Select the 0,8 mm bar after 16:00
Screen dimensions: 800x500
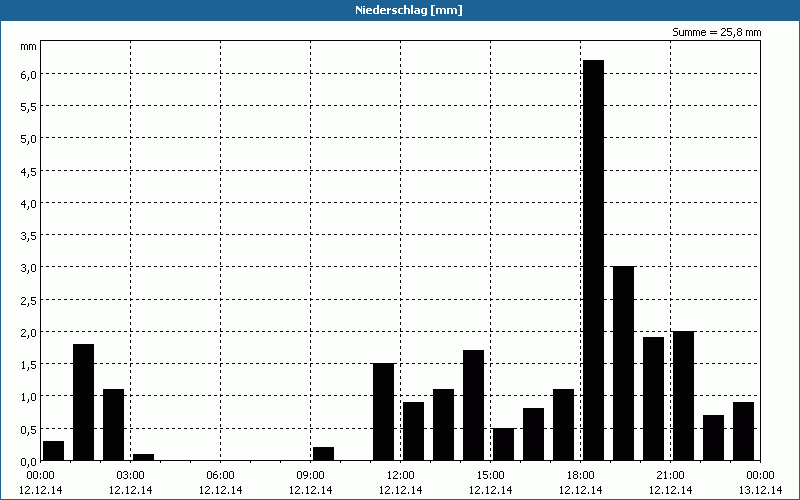pos(534,435)
